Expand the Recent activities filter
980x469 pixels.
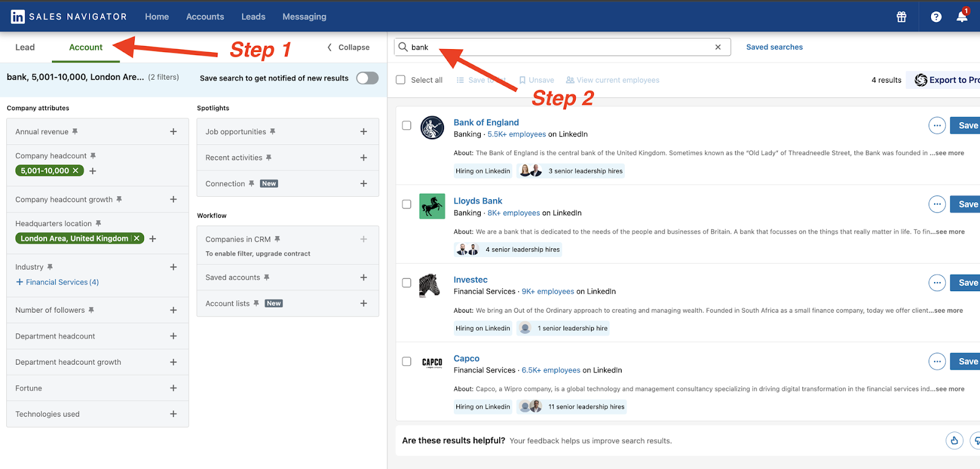[x=364, y=158]
